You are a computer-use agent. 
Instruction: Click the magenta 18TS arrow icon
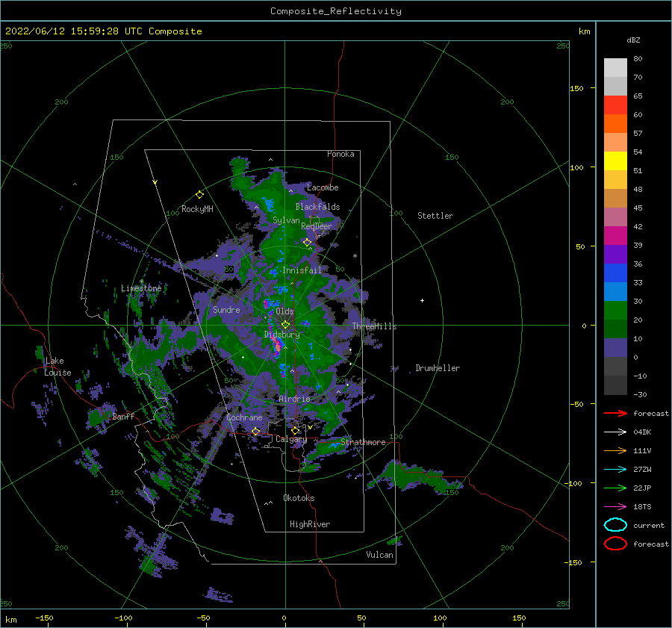coord(615,507)
